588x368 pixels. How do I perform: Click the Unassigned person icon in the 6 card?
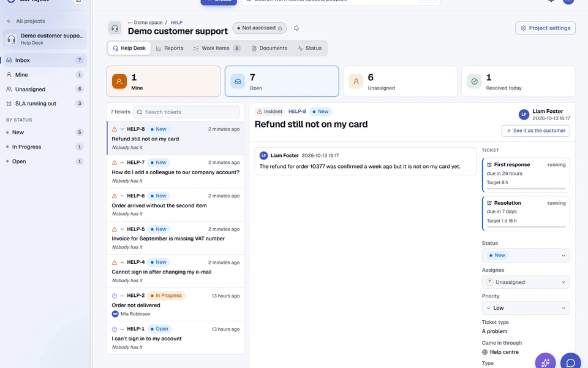coord(356,81)
